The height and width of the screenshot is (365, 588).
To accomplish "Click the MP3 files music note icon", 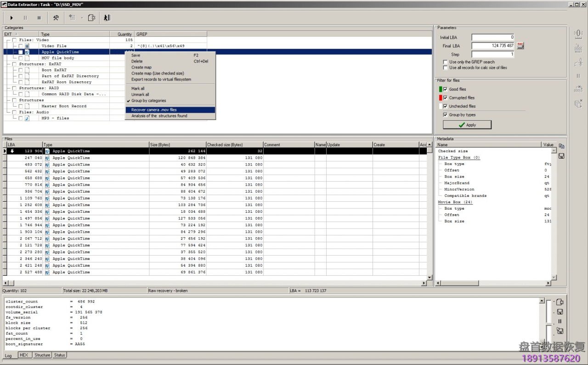I will [27, 118].
